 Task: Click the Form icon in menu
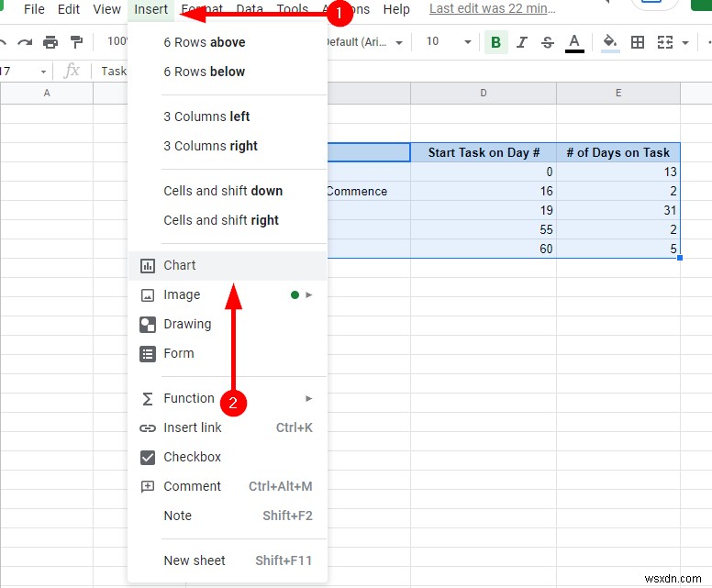pyautogui.click(x=147, y=354)
